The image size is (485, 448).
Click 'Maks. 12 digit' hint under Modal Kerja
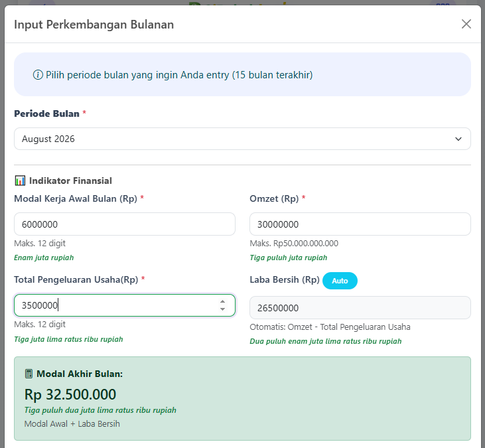click(40, 243)
